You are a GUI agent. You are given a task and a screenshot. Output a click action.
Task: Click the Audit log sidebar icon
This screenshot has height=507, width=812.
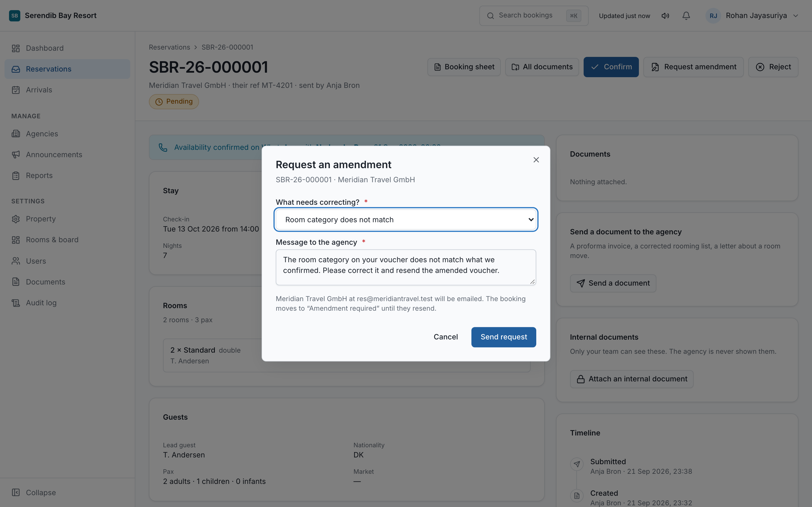16,303
